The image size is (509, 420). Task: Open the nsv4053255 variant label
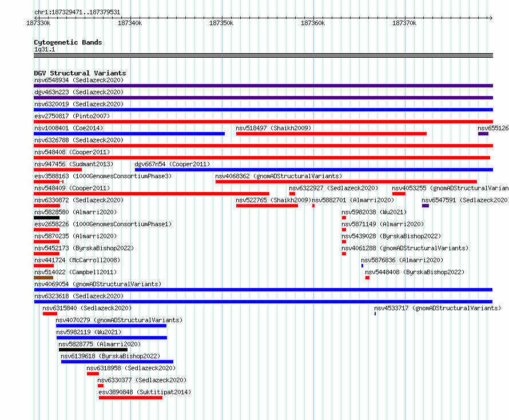pyautogui.click(x=450, y=188)
